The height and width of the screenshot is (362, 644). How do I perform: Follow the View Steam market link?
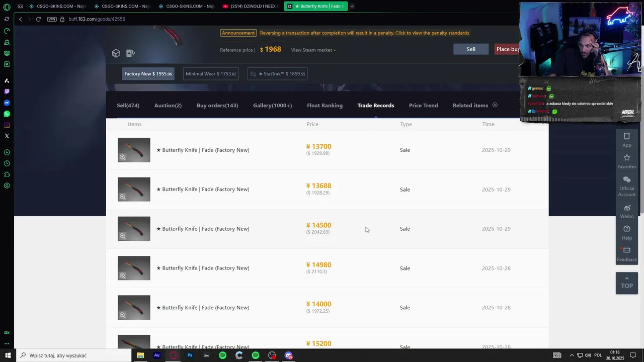313,50
